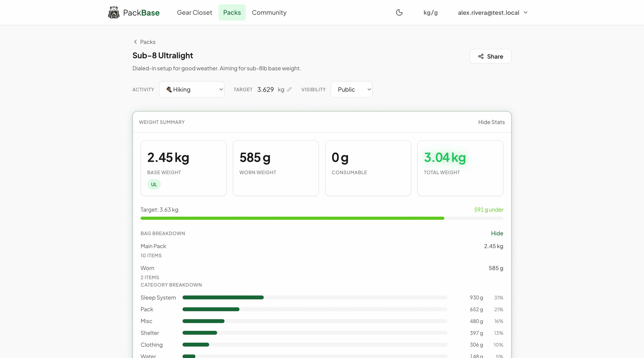Image resolution: width=644 pixels, height=358 pixels.
Task: Hide the weight summary stats
Action: coord(491,122)
